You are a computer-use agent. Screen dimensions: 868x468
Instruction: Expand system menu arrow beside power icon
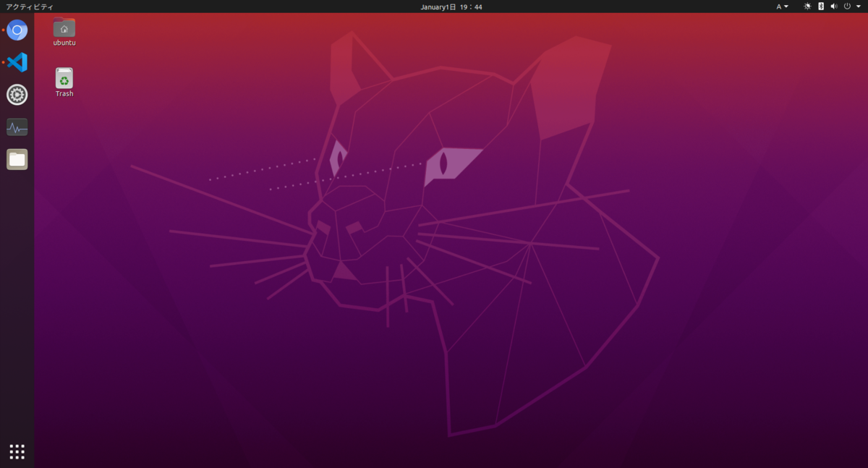(x=859, y=7)
